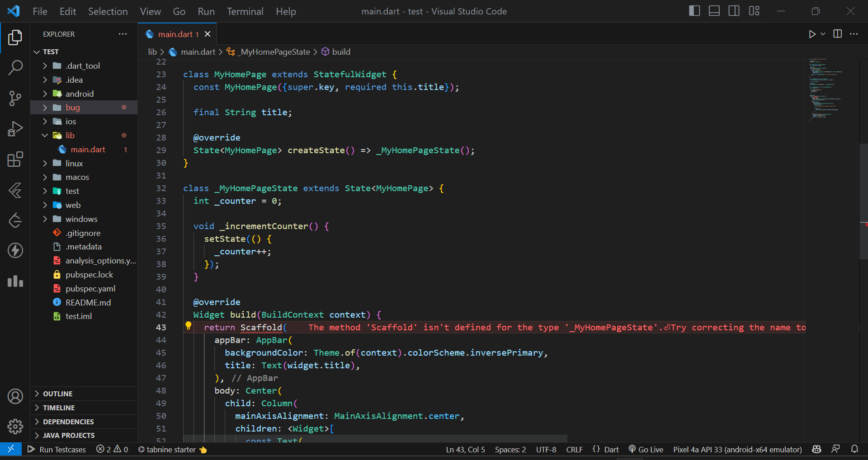Select the Flutter chevrons activity bar icon
This screenshot has height=460, width=868.
click(15, 191)
